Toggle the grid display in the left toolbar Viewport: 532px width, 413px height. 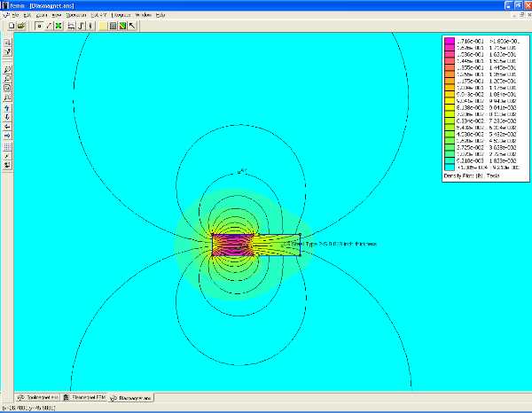click(7, 146)
